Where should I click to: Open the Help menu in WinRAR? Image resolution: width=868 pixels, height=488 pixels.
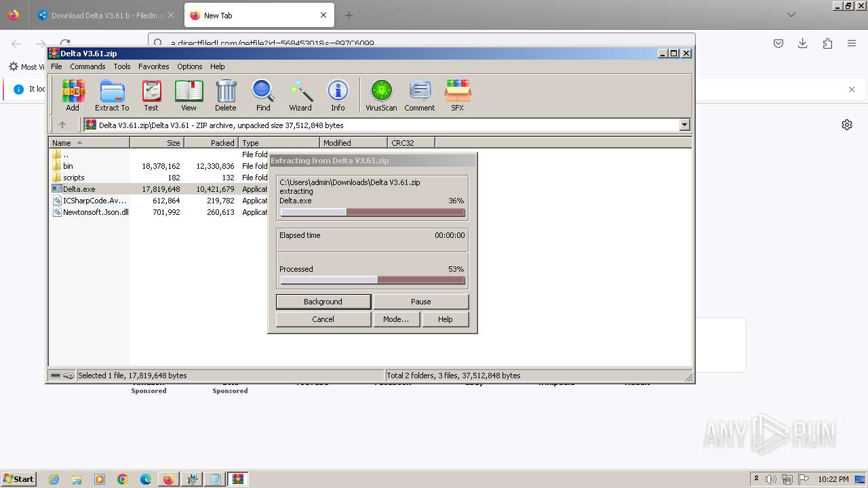(217, 66)
